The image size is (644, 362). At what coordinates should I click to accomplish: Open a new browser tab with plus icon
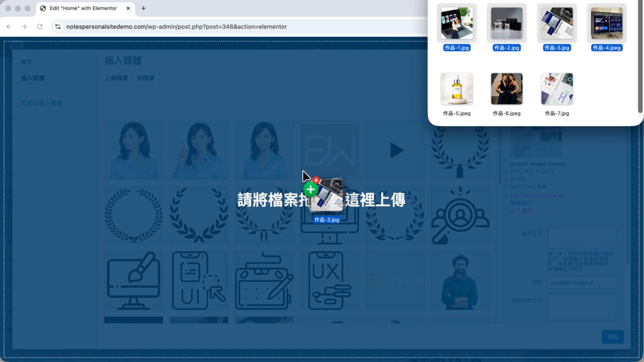pyautogui.click(x=143, y=9)
